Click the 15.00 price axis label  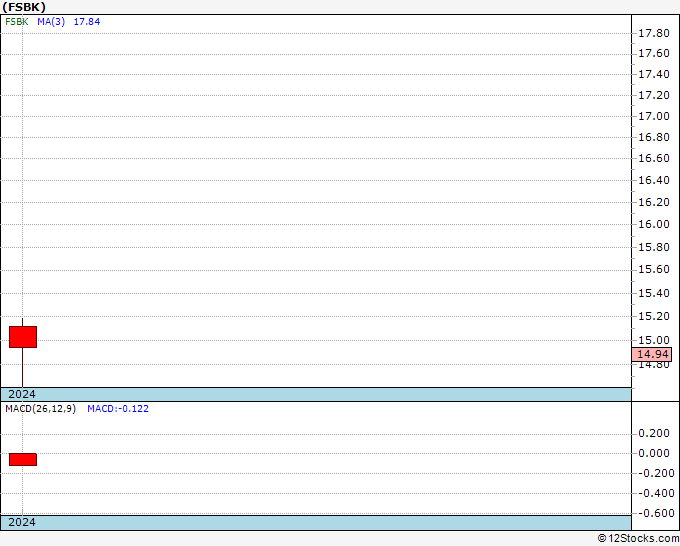654,340
